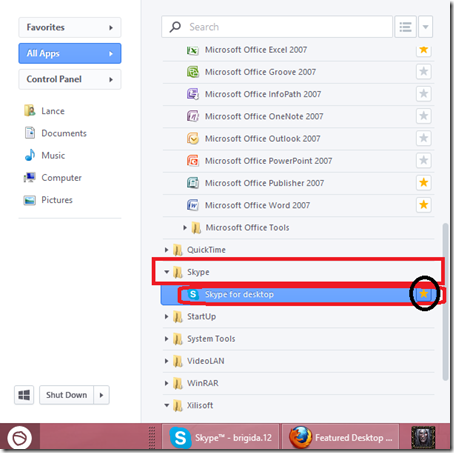The image size is (454, 453).
Task: Switch to Skype brigida.12 taskbar button
Action: coord(221,437)
